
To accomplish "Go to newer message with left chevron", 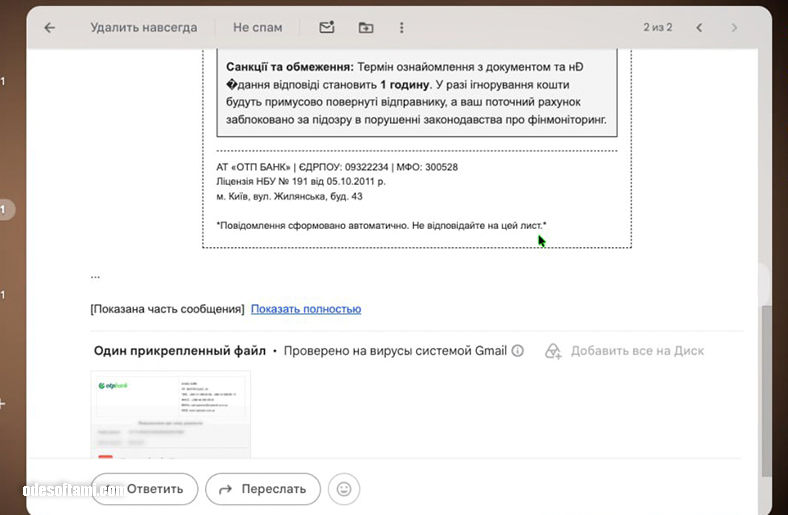I will 699,28.
